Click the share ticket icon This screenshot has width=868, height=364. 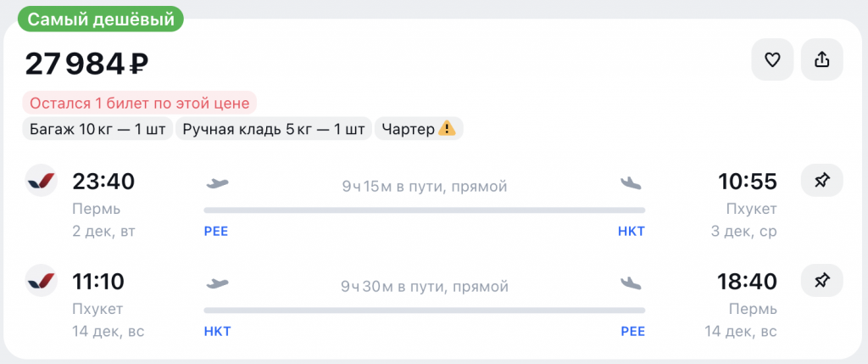(821, 59)
